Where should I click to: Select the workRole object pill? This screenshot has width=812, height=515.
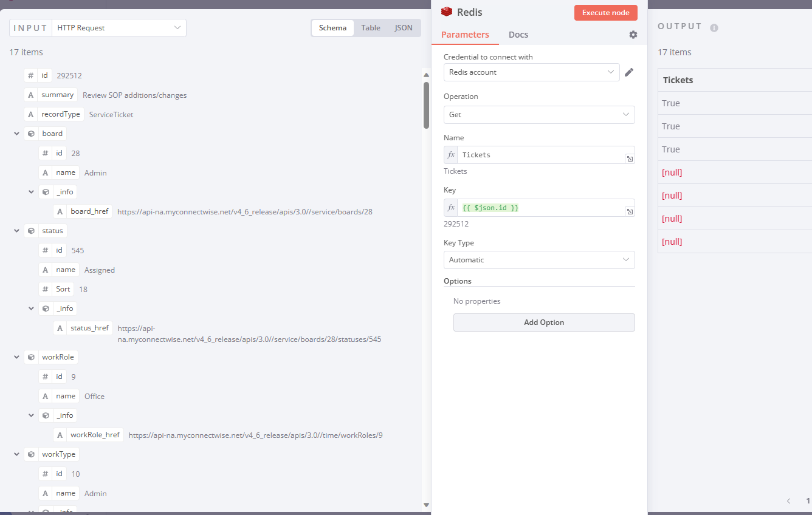point(52,357)
